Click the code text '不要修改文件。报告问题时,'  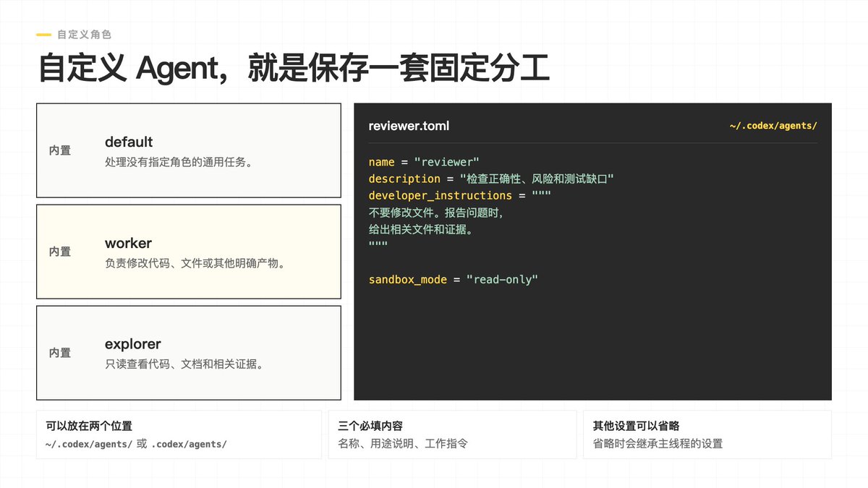435,213
